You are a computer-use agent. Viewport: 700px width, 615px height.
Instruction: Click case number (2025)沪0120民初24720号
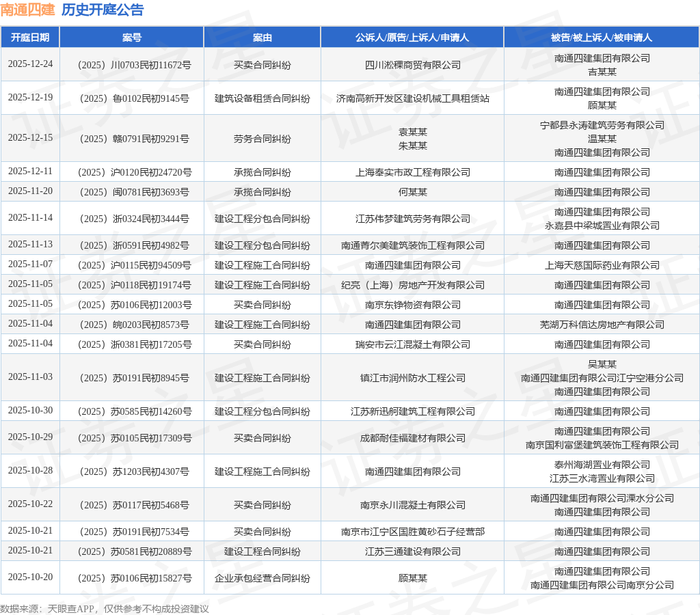135,172
